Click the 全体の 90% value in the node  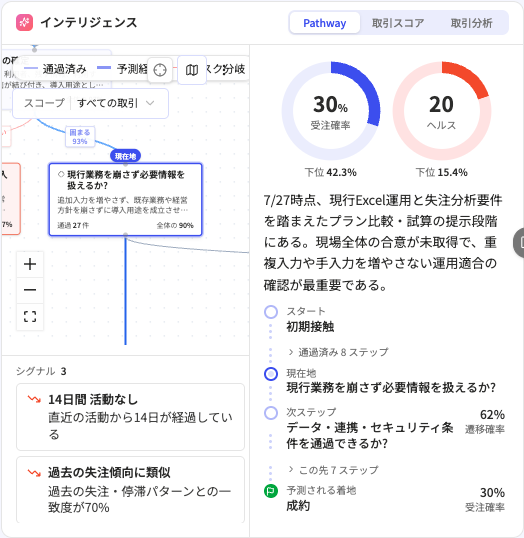[175, 225]
